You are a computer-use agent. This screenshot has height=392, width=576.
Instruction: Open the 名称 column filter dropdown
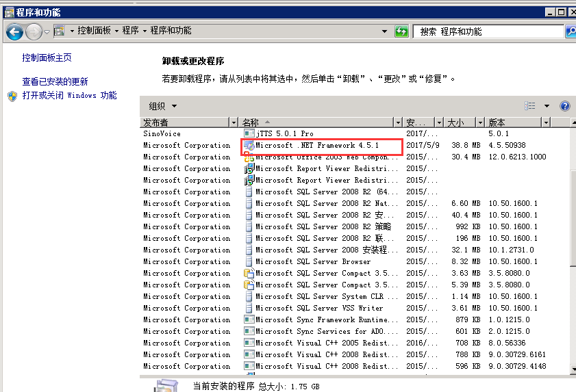[x=398, y=122]
